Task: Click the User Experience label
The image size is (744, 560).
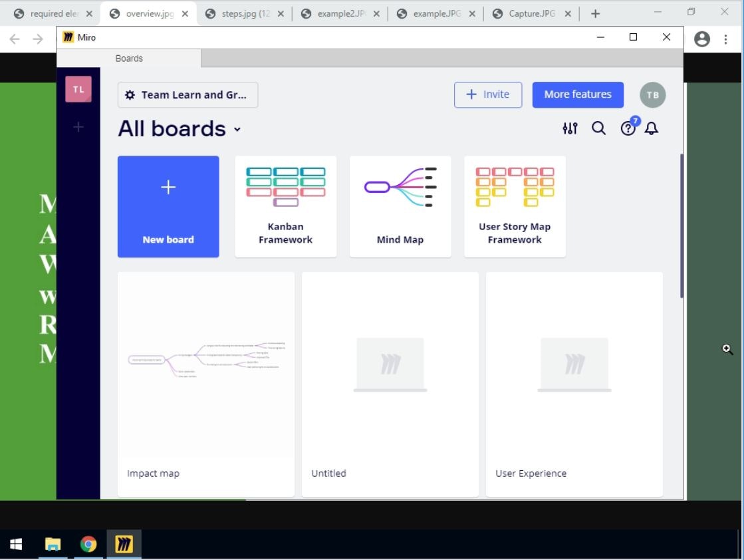Action: click(x=531, y=473)
